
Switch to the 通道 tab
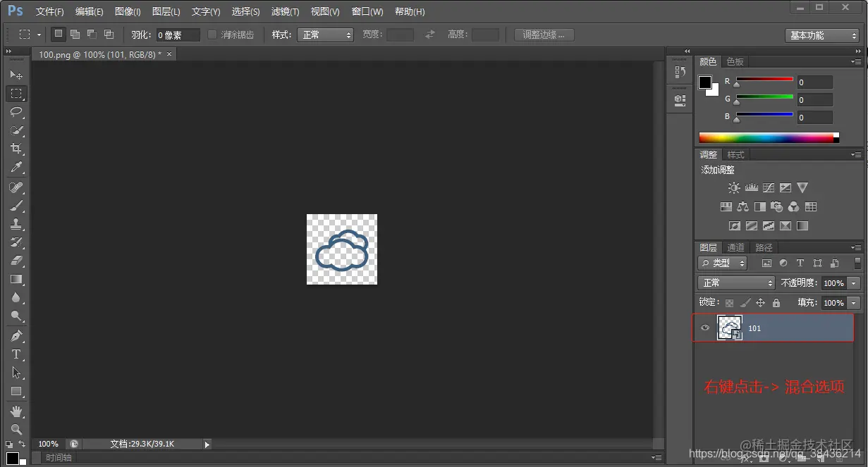point(735,247)
